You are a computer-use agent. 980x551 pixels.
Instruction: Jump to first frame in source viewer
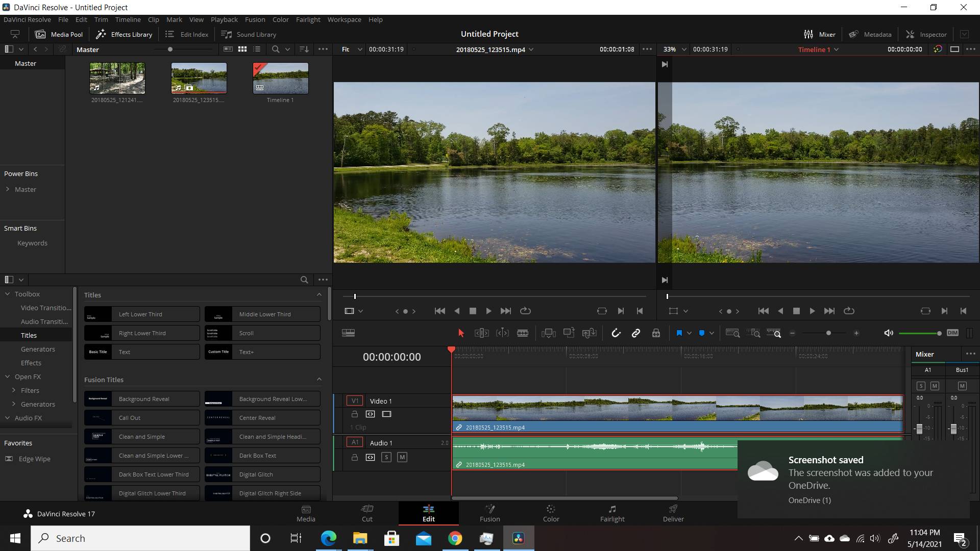(439, 311)
